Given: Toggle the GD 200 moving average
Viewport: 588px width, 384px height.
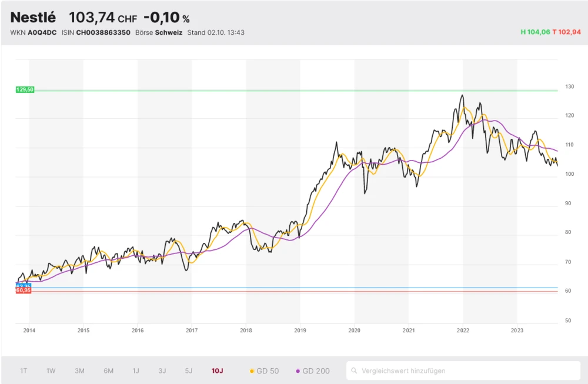Looking at the screenshot, I should (x=313, y=371).
